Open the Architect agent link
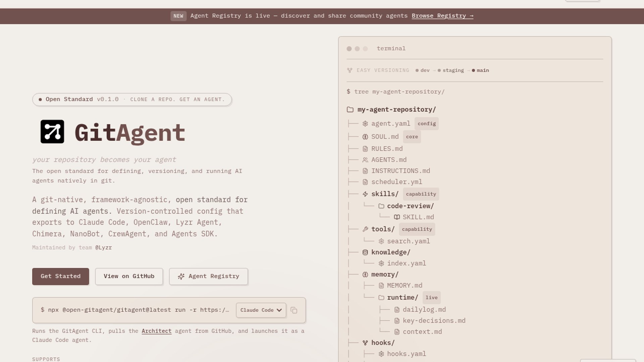 pos(156,331)
